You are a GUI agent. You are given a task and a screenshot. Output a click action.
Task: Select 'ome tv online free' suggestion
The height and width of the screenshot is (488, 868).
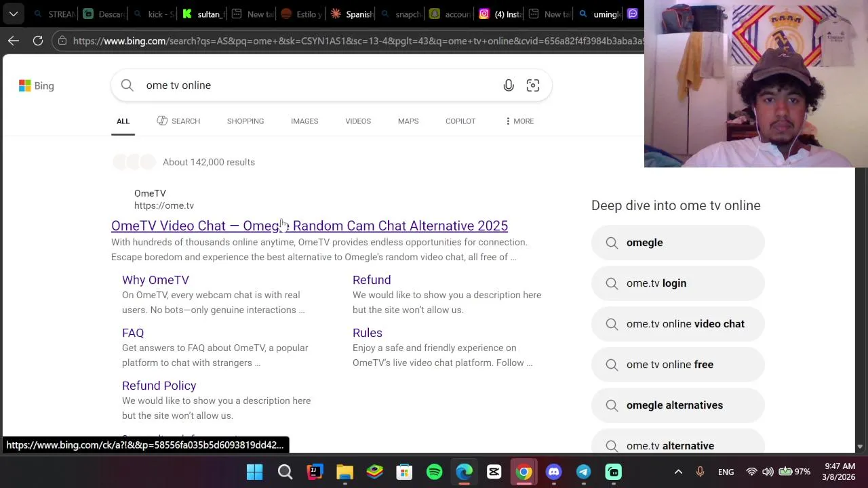tap(678, 365)
